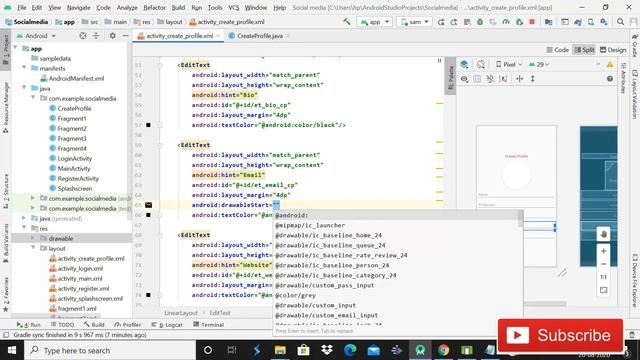This screenshot has height=360, width=640.
Task: Collapse the java folder in project tree
Action: (x=24, y=88)
